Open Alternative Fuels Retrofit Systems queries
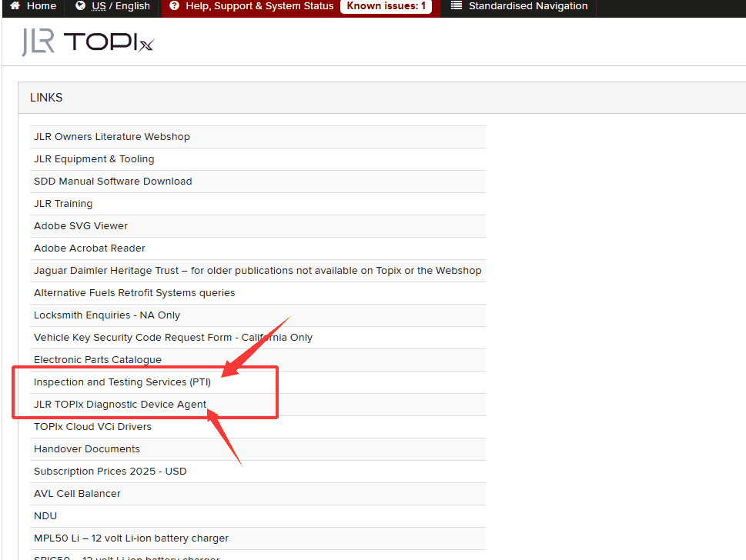746x560 pixels. (135, 293)
